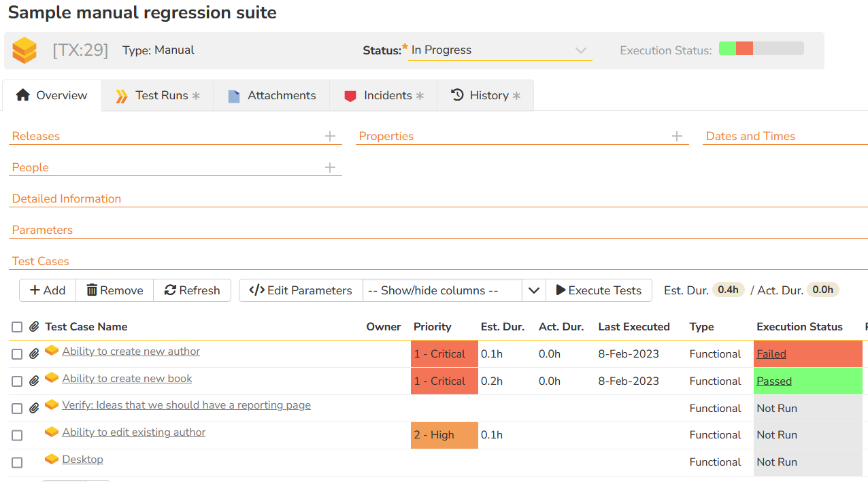The width and height of the screenshot is (868, 482).
Task: Open the 'Ability to create new book' link
Action: [x=127, y=379]
